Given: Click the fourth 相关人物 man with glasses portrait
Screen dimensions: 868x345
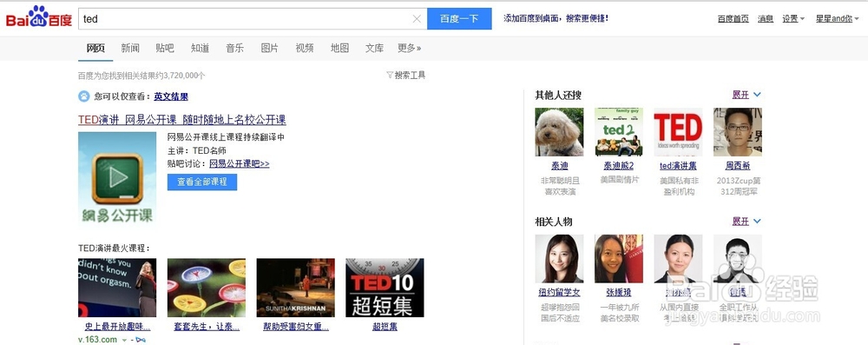Looking at the screenshot, I should (737, 258).
